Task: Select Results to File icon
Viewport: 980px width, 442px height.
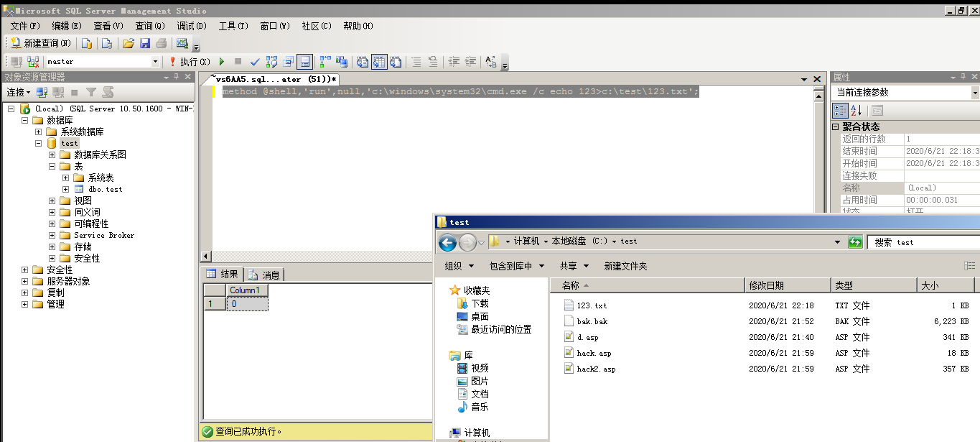Action: 396,62
